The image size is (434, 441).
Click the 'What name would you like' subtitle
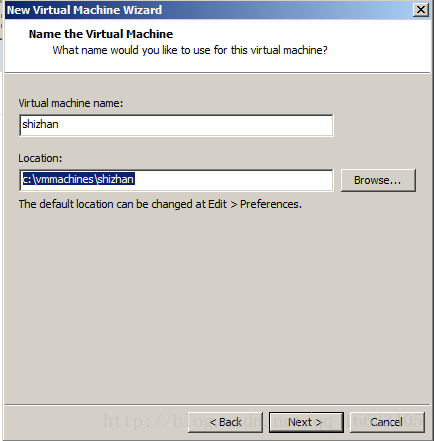tap(190, 50)
